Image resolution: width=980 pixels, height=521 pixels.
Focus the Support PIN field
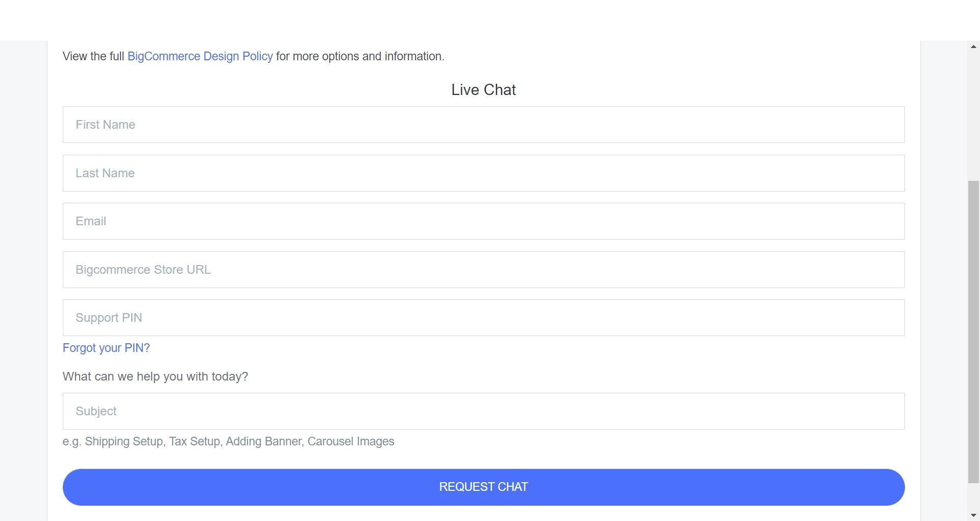point(483,318)
